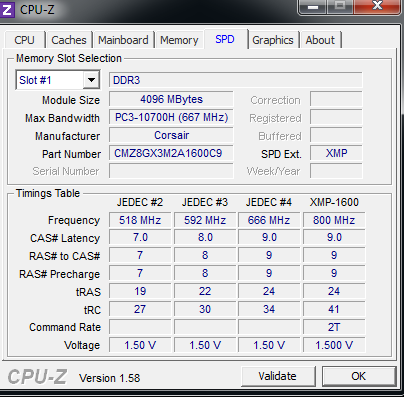The height and width of the screenshot is (397, 404).
Task: Click the 666 MHz frequency cell
Action: click(269, 220)
